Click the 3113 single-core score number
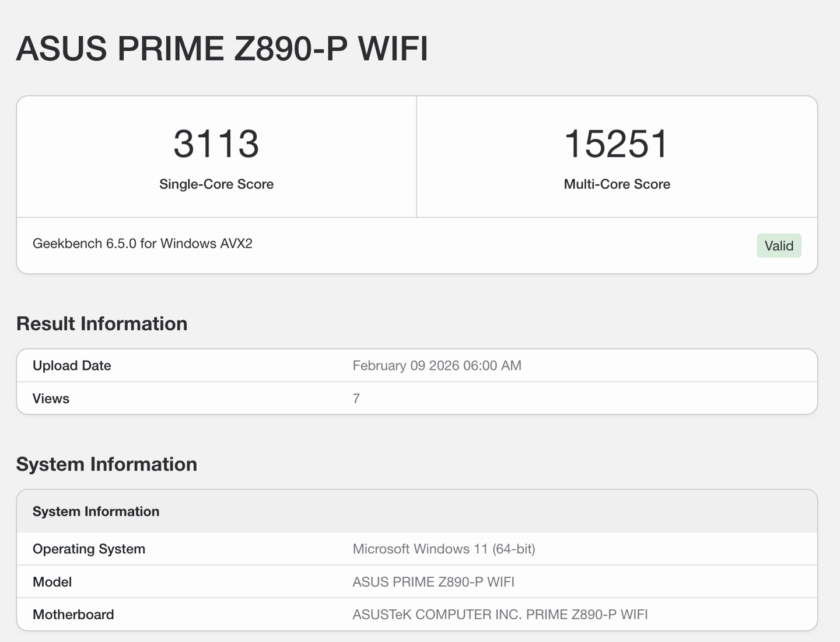840x642 pixels. 216,144
